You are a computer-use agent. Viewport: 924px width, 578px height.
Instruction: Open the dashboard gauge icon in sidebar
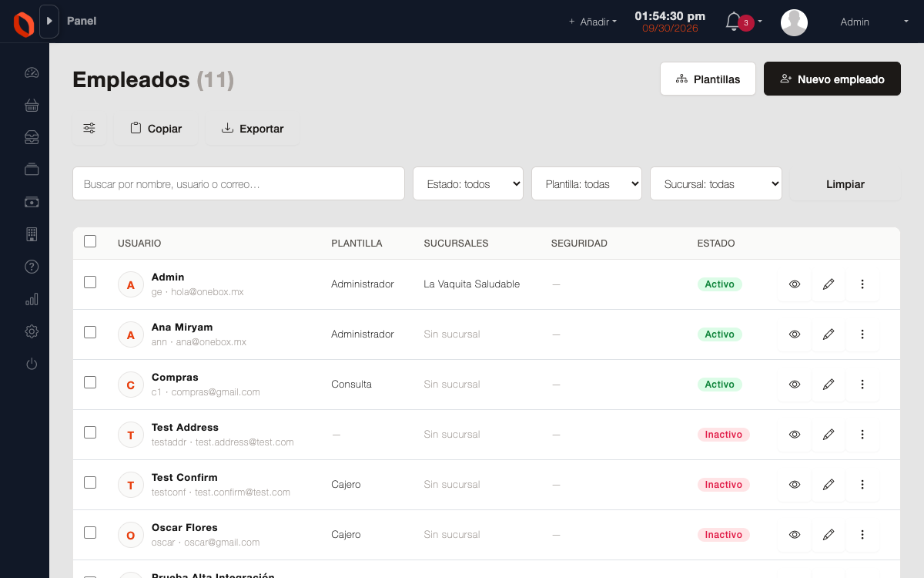point(32,72)
